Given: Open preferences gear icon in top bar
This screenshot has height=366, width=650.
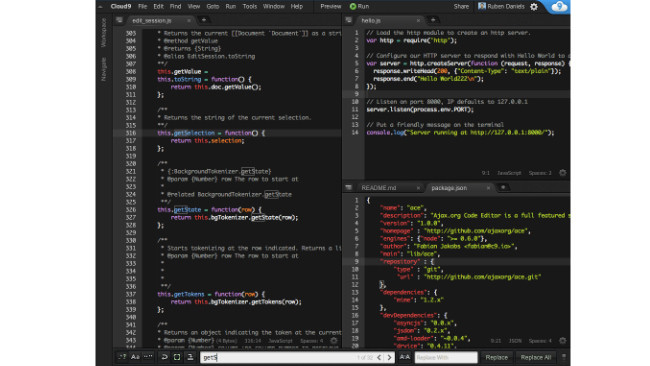Looking at the screenshot, I should pos(534,7).
